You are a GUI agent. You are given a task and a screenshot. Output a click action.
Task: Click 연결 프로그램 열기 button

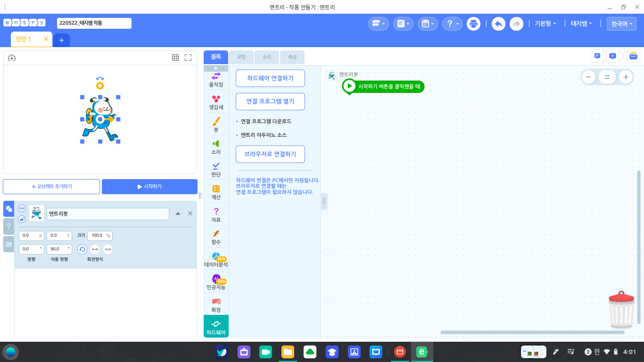click(x=270, y=101)
